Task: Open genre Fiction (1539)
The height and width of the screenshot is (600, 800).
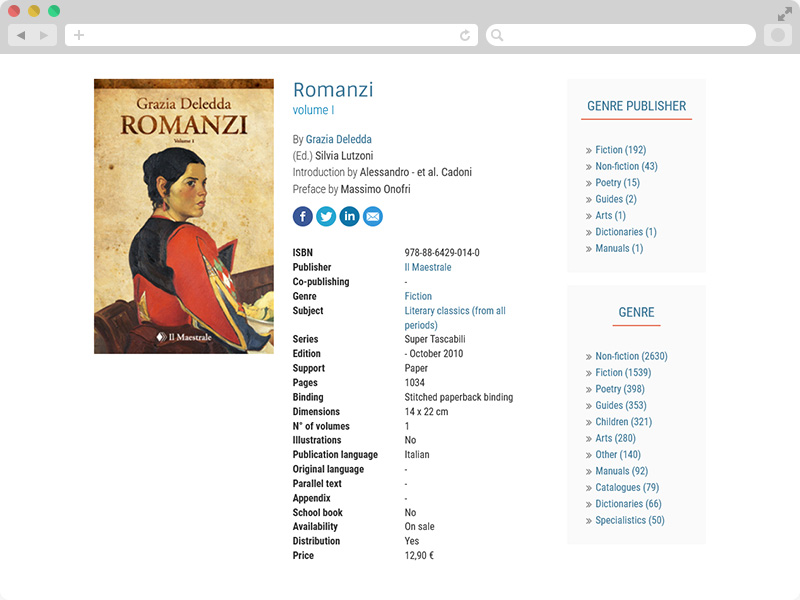Action: 623,372
